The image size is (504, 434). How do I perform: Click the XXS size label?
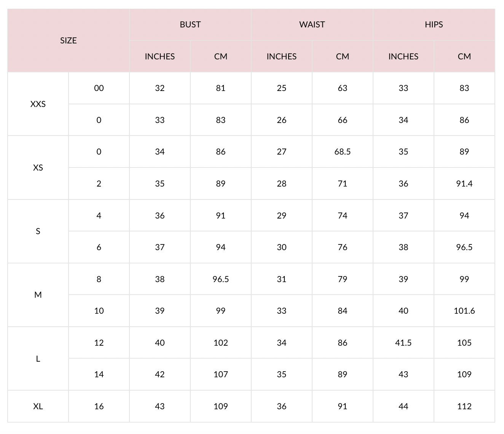click(x=38, y=104)
